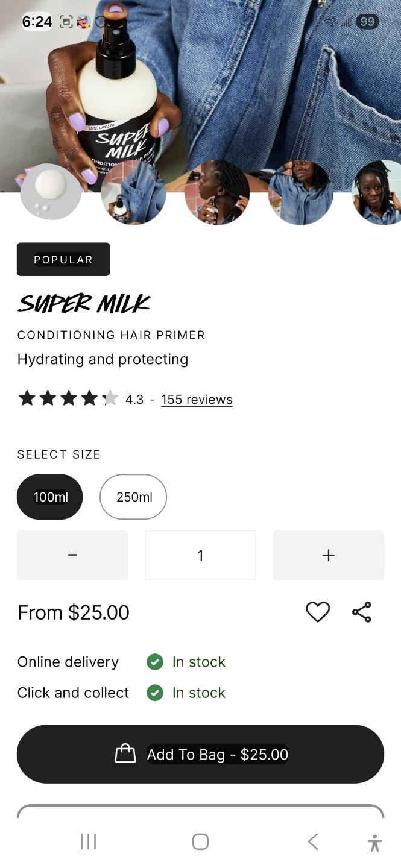Image resolution: width=401 pixels, height=868 pixels.
Task: Tap the shopping bag icon
Action: [125, 753]
